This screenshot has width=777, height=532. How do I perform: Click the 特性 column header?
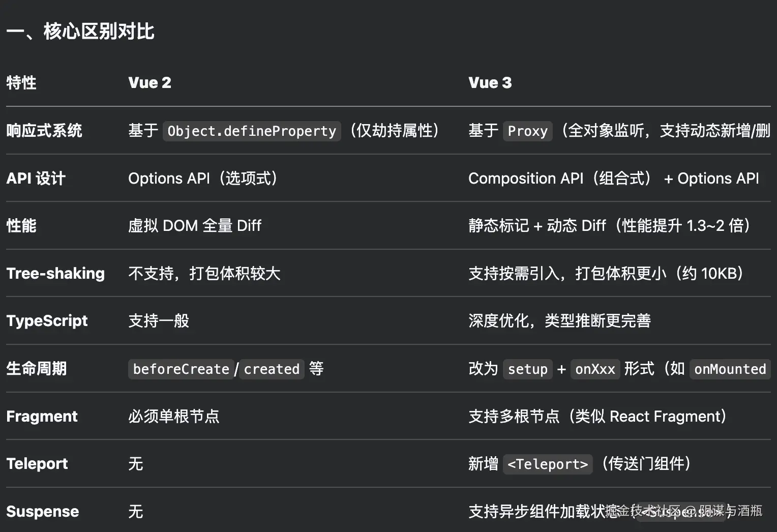(21, 83)
